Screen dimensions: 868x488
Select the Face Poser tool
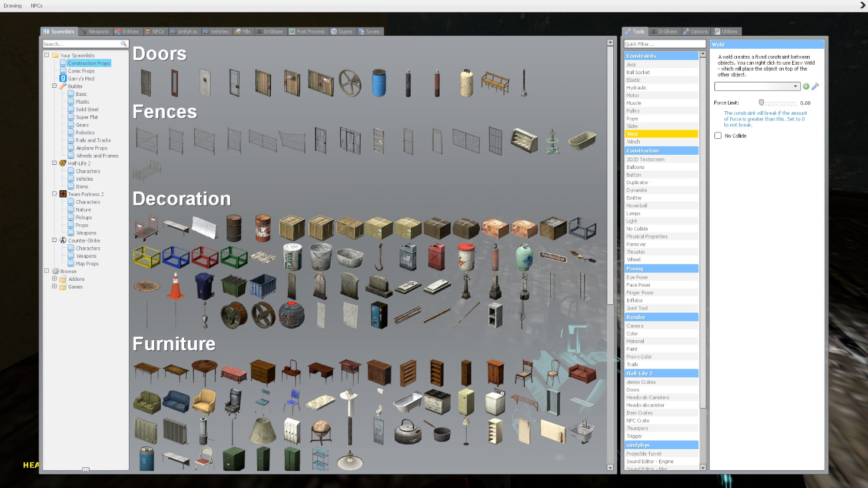[661, 285]
